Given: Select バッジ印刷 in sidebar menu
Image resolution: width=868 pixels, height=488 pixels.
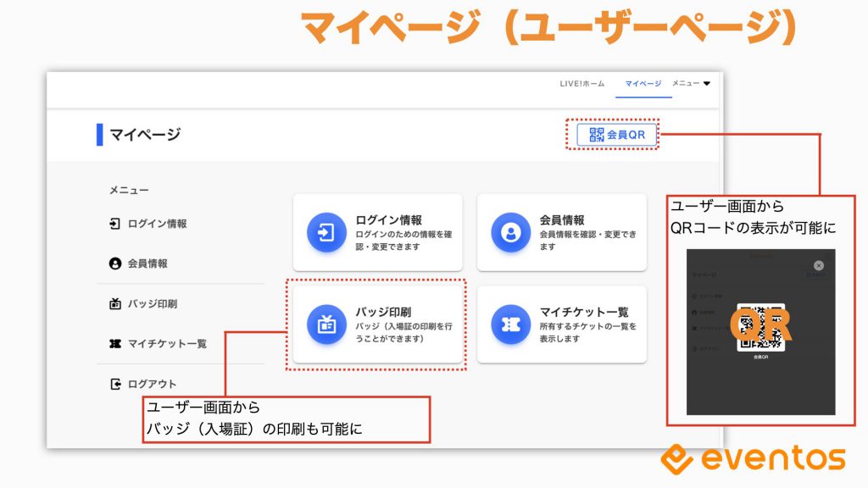Looking at the screenshot, I should tap(153, 304).
